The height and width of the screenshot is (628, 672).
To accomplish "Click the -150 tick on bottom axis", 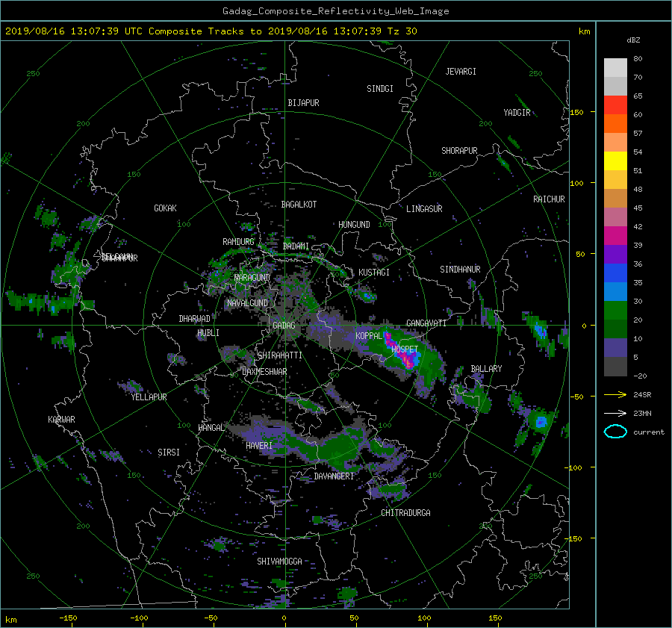I will (68, 618).
